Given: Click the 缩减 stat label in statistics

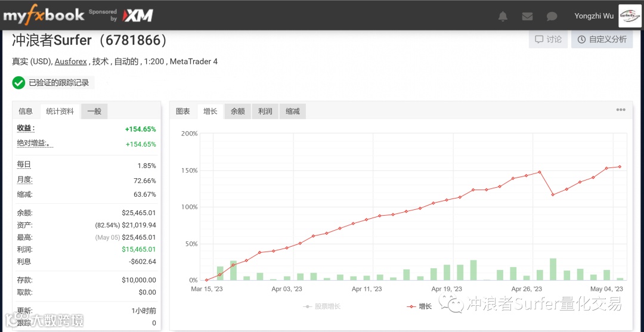Looking at the screenshot, I should [x=24, y=194].
